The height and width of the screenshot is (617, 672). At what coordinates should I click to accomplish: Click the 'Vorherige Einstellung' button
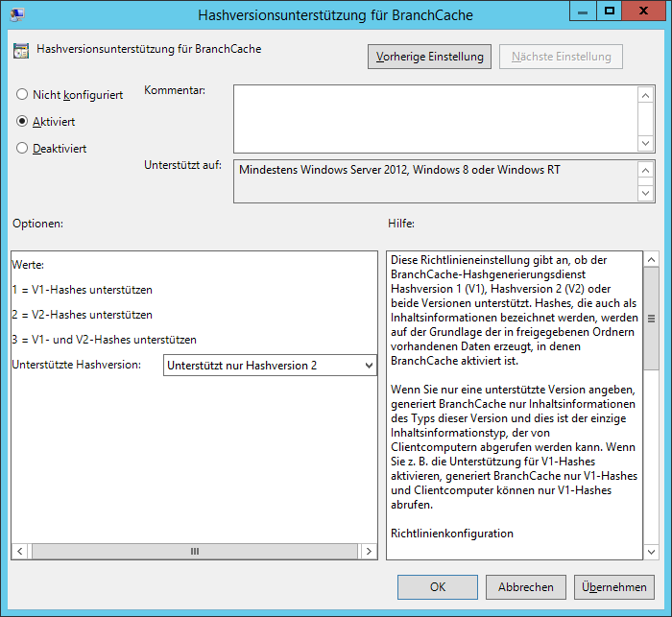429,57
